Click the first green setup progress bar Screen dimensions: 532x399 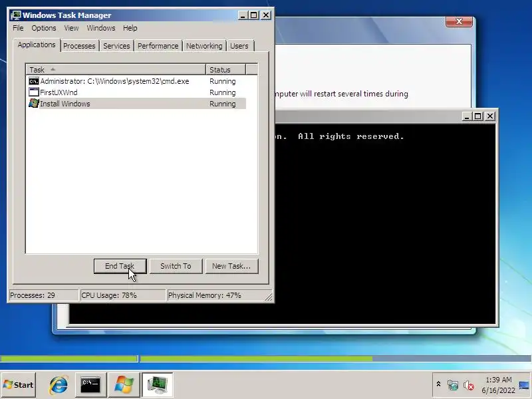tap(68, 358)
